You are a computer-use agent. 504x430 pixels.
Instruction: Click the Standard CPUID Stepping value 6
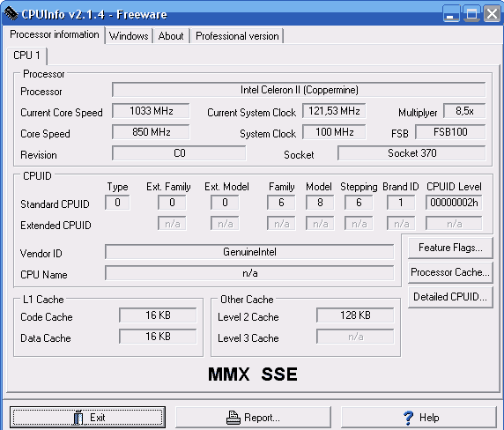pyautogui.click(x=359, y=203)
